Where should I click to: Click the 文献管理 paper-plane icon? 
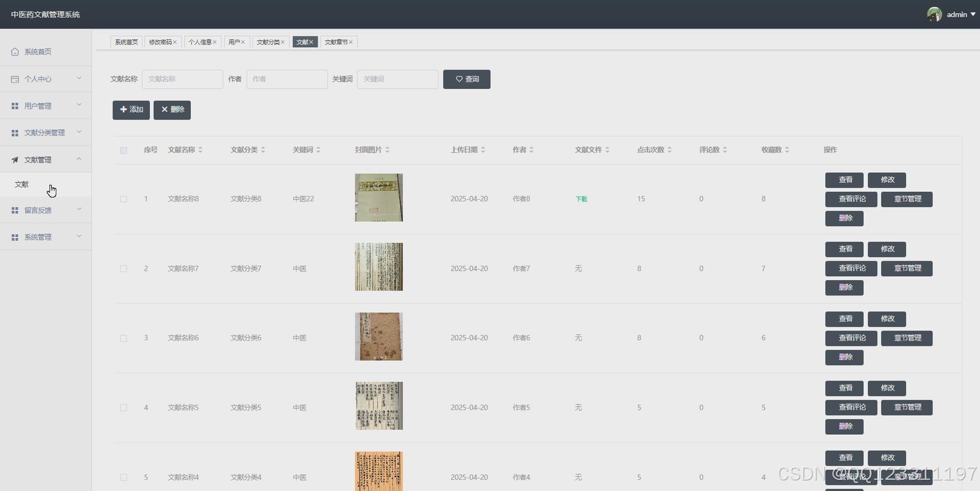[14, 159]
